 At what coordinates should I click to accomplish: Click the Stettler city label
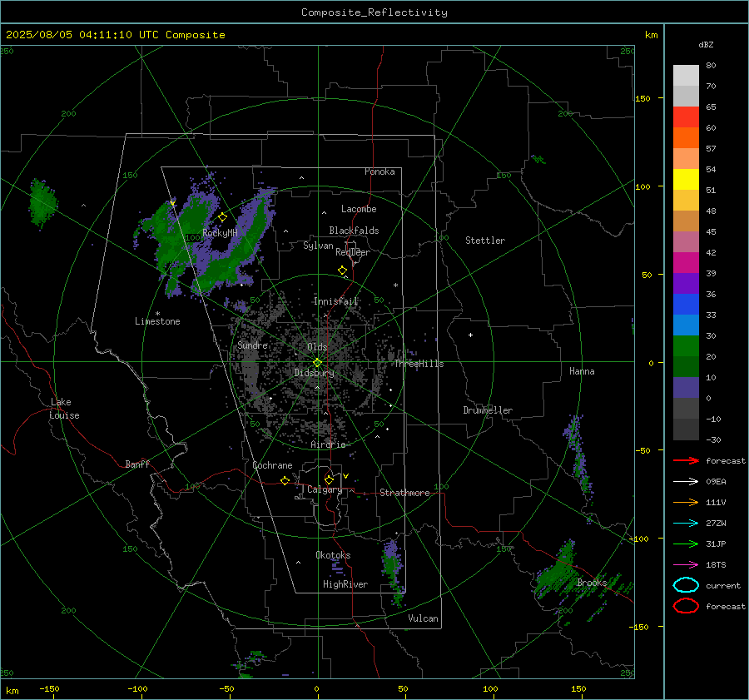pyautogui.click(x=485, y=241)
